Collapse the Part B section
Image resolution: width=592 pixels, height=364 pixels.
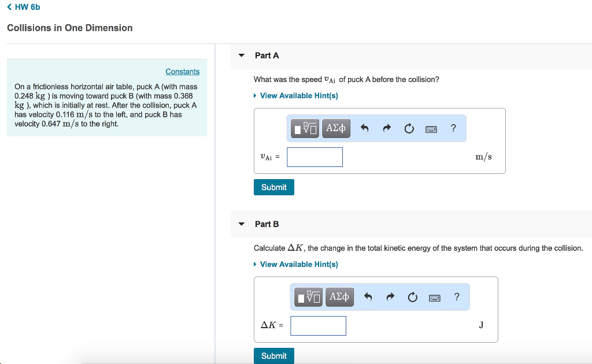pos(241,224)
